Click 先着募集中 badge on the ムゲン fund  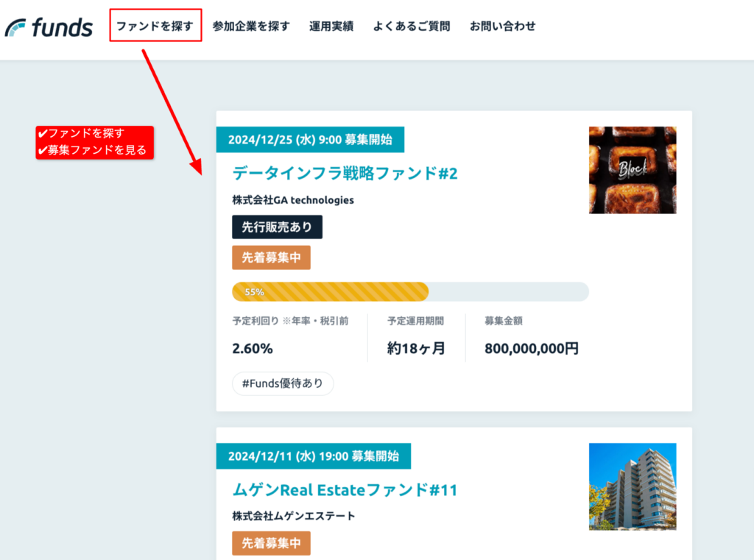click(x=271, y=543)
